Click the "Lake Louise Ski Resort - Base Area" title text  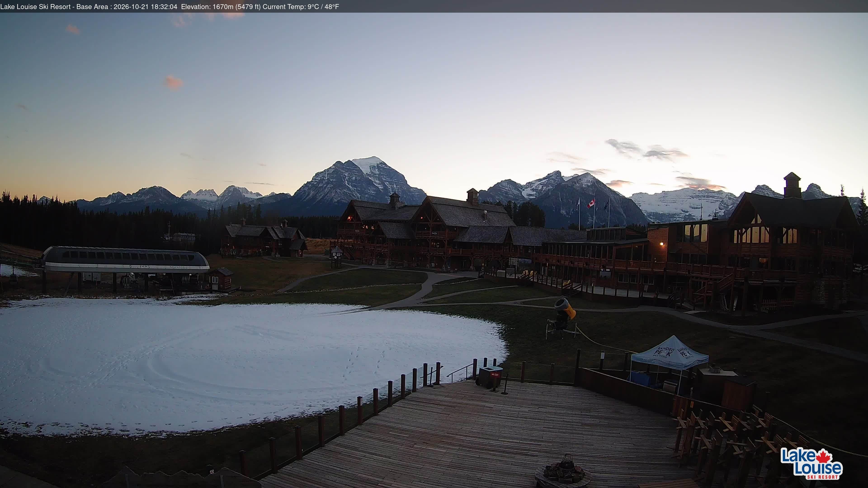[x=54, y=7]
